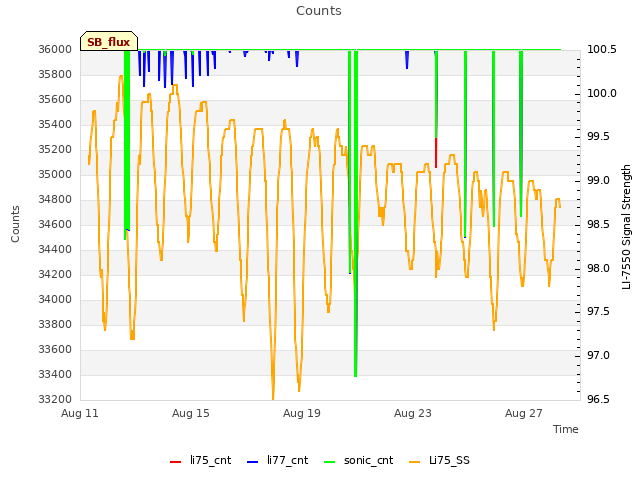
Task: Click the 'Aug 15' x-axis tick label
Action: click(191, 413)
